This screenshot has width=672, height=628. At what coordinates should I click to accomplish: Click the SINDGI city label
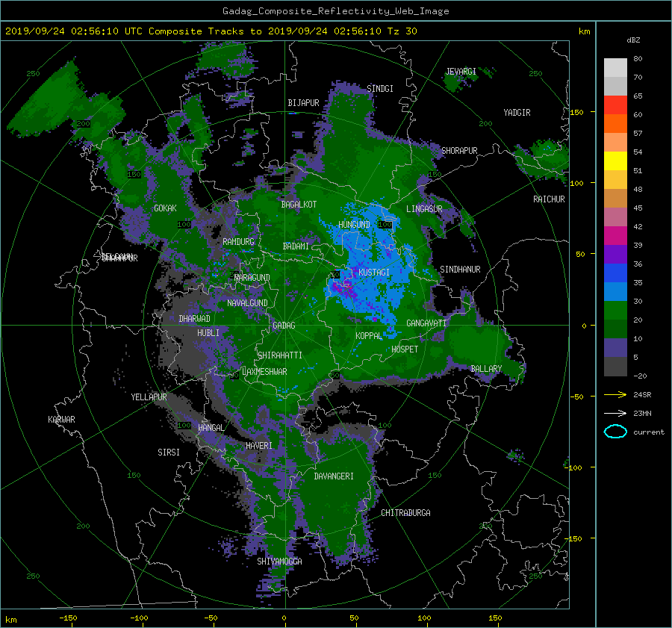tap(380, 89)
